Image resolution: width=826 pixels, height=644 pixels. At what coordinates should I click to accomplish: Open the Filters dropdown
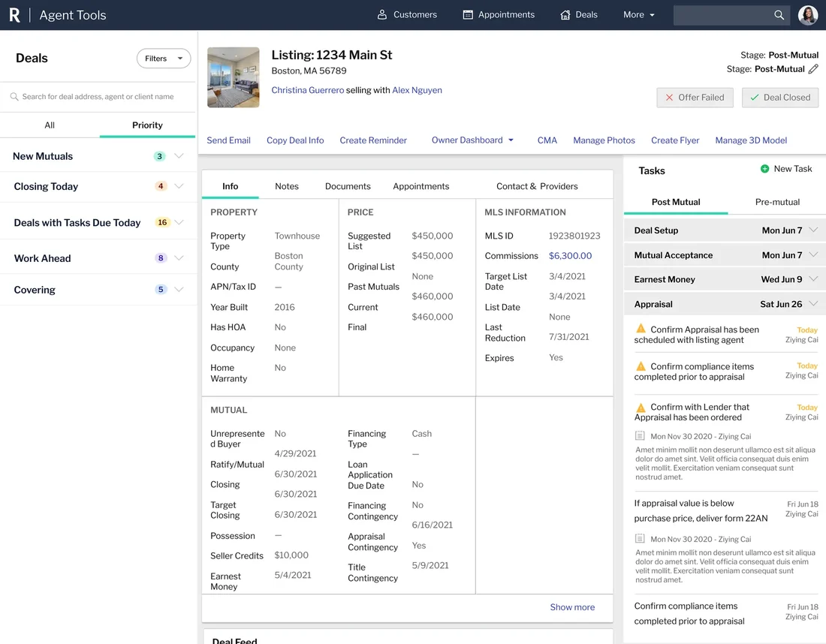(164, 59)
